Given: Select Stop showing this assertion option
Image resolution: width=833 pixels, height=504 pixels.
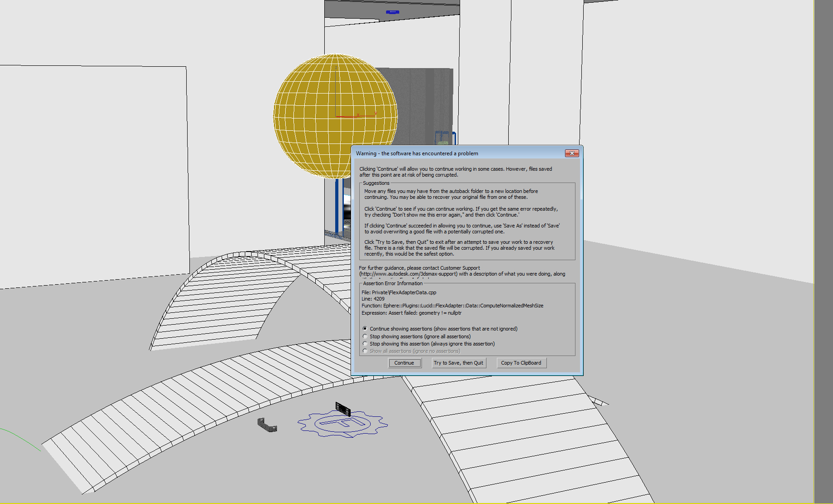Looking at the screenshot, I should click(365, 344).
